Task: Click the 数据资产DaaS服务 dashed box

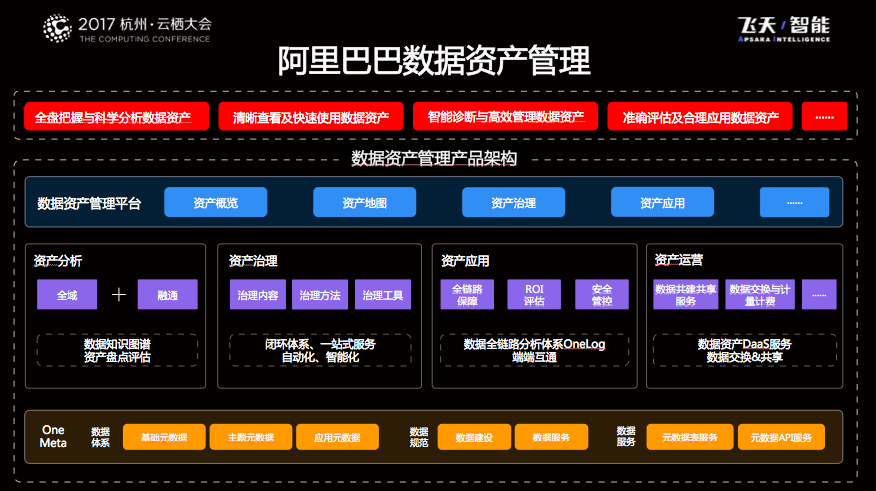Action: click(745, 350)
